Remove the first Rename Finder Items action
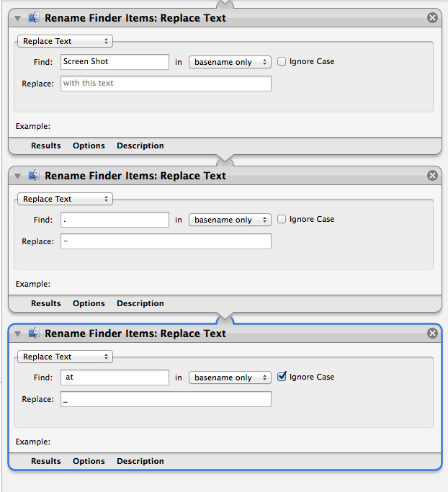448x492 pixels. pyautogui.click(x=432, y=17)
